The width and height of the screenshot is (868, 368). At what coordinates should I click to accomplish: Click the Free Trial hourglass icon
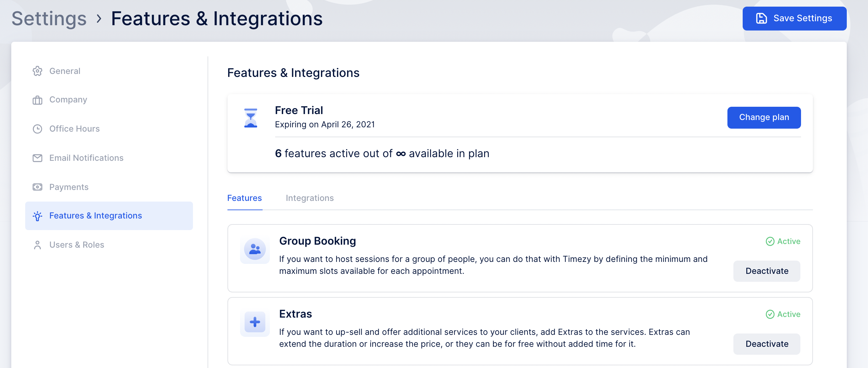point(250,118)
